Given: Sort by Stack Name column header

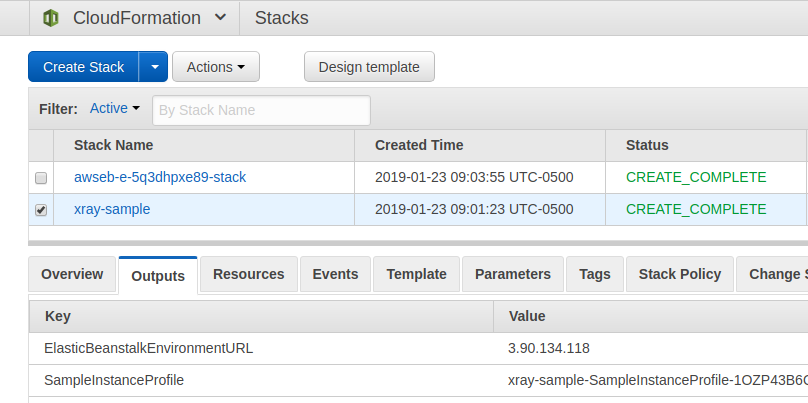Looking at the screenshot, I should 204,145.
